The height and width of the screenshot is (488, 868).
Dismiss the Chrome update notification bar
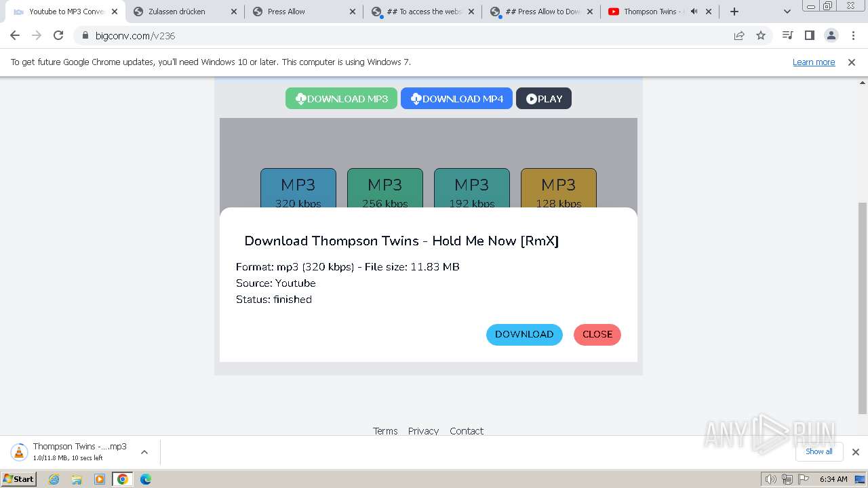[x=852, y=62]
